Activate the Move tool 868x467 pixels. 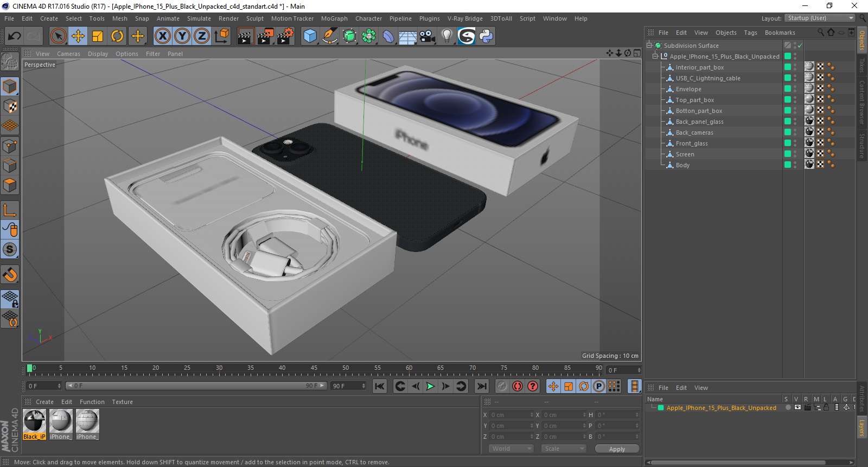(x=78, y=36)
